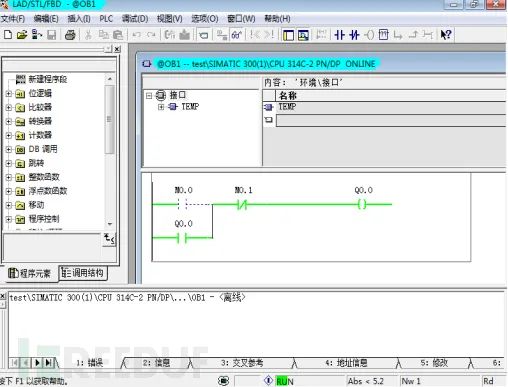Click the context Help arrow icon
Viewport: 508px width, 387px height.
click(446, 35)
